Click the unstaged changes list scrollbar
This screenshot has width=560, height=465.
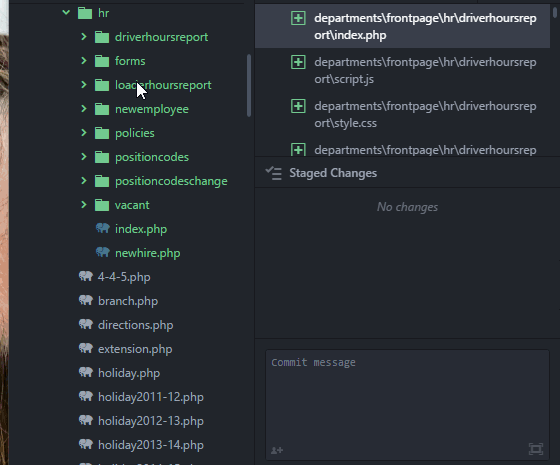click(x=555, y=11)
